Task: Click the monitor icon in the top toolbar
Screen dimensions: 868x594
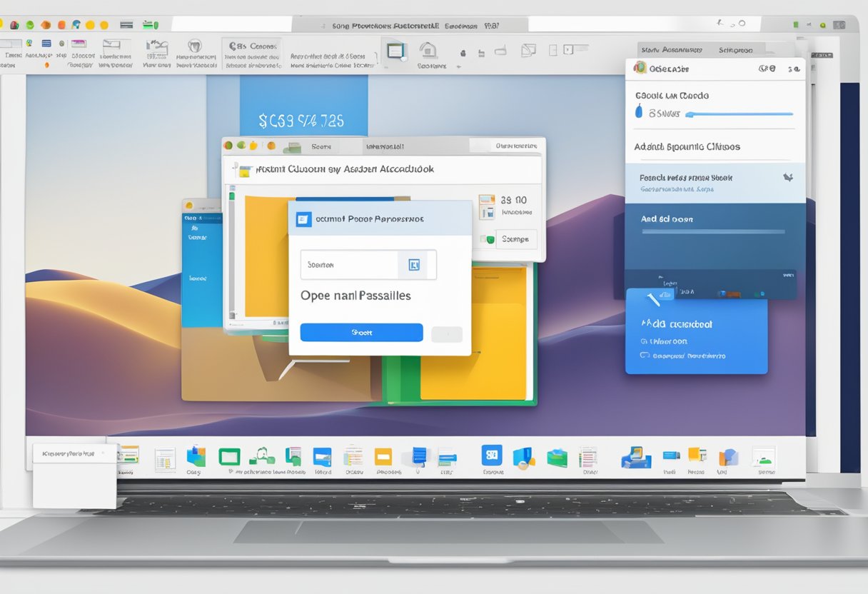Action: [395, 51]
